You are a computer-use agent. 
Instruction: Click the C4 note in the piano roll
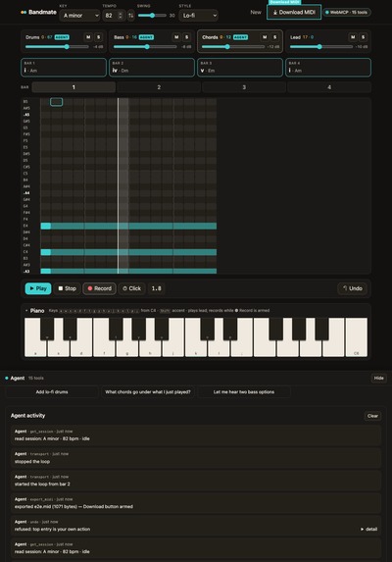click(x=128, y=252)
